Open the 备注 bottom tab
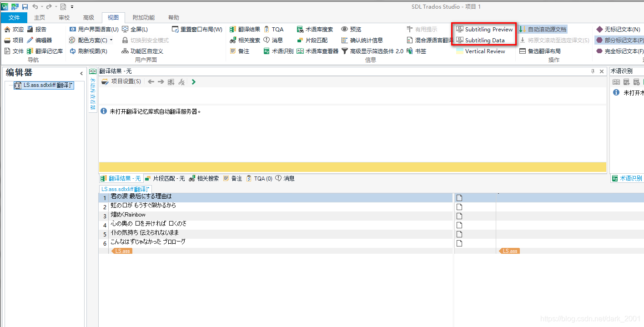 (x=233, y=179)
